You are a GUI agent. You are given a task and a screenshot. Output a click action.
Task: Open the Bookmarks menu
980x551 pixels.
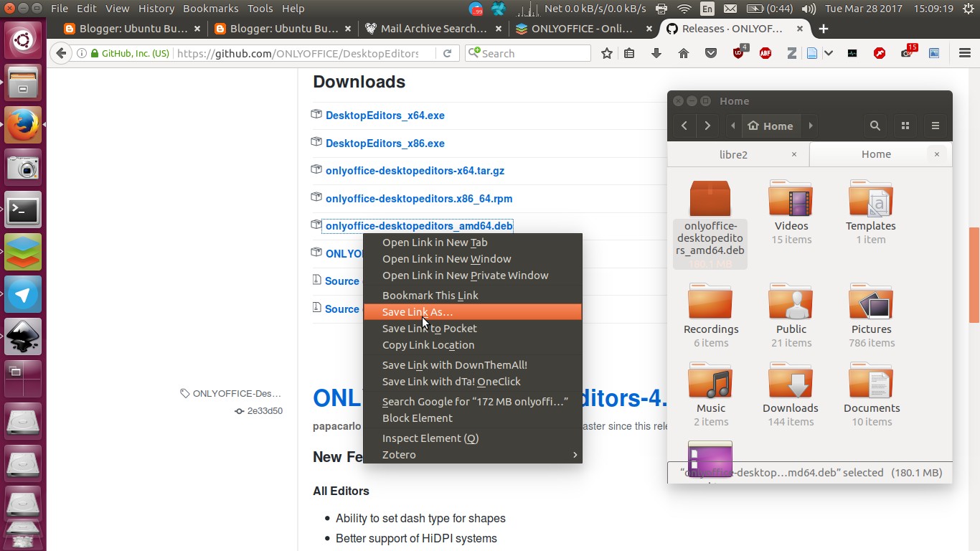pos(212,9)
